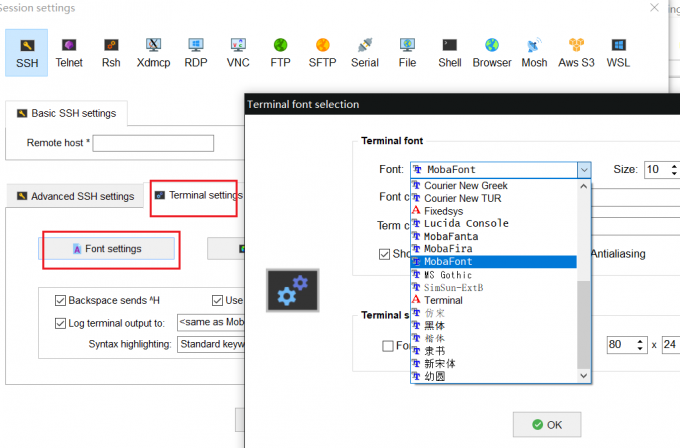Choose the Shell session type

450,53
